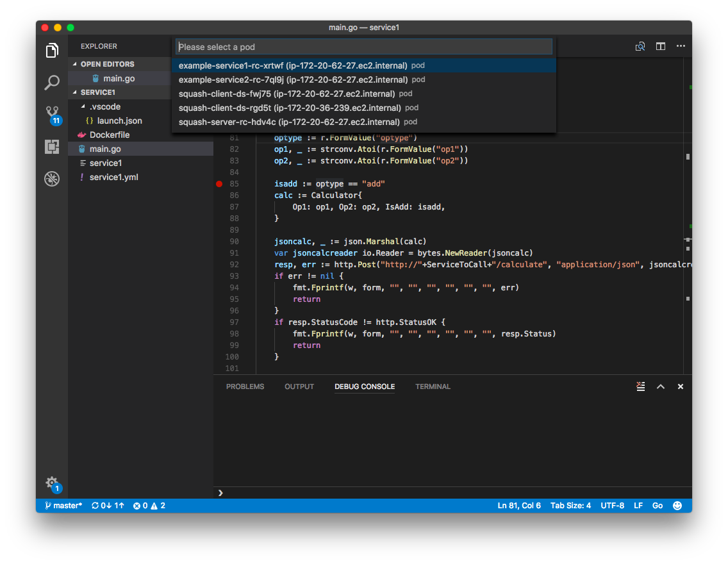Open the Manage gear in activity bar
The height and width of the screenshot is (564, 728).
click(53, 484)
